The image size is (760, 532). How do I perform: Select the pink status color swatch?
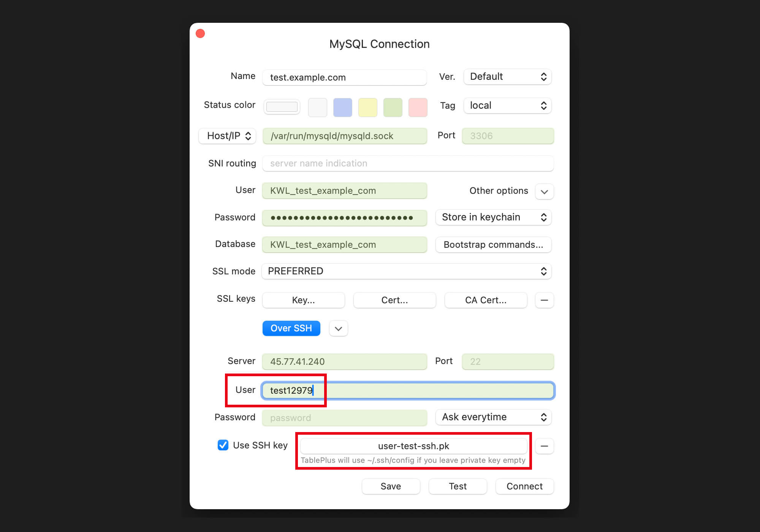418,107
